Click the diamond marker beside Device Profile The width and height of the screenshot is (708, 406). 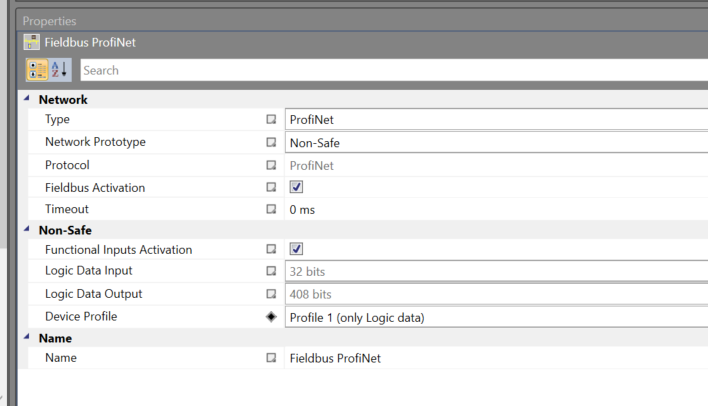[x=271, y=317]
